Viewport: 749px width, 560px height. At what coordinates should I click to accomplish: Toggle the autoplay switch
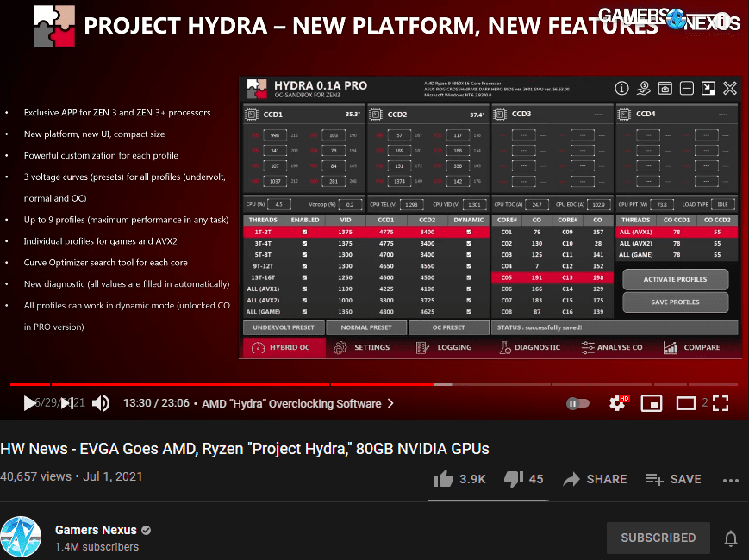577,403
